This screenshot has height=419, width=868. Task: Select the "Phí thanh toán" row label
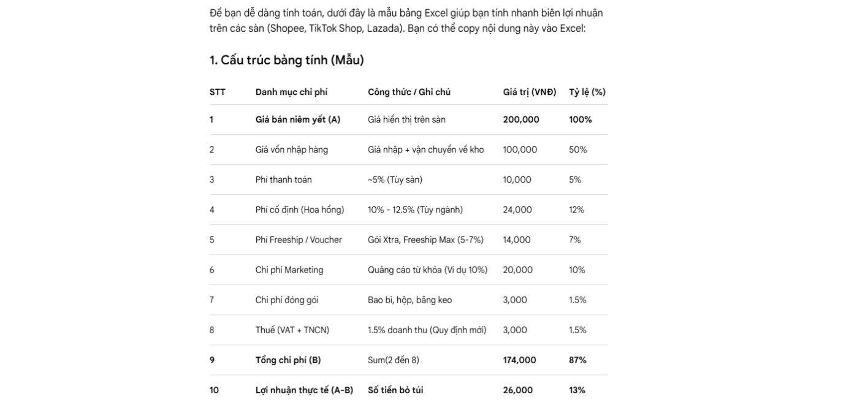[283, 179]
